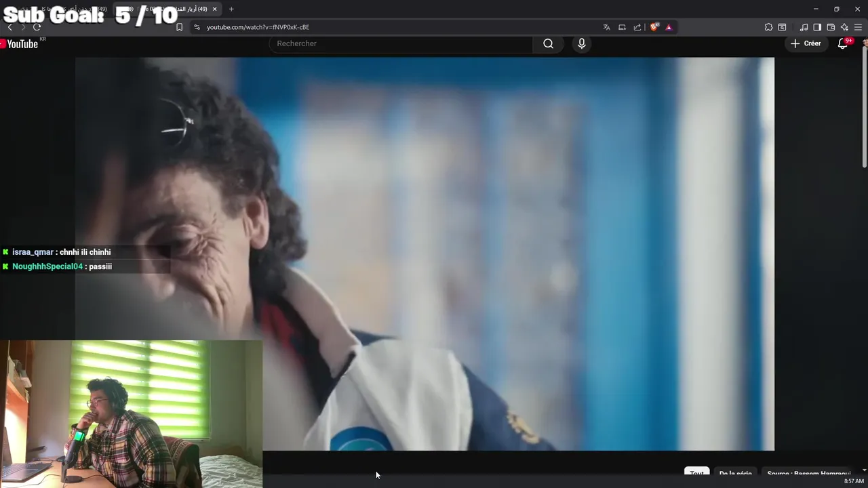Open the music note playlist icon
The height and width of the screenshot is (488, 868).
tap(804, 27)
